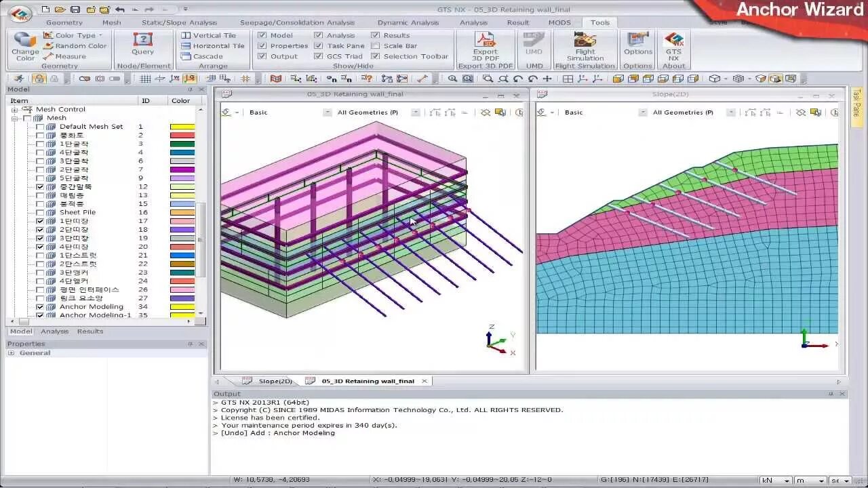Toggle the Output show/hide checkbox
The image size is (868, 488).
coord(262,56)
